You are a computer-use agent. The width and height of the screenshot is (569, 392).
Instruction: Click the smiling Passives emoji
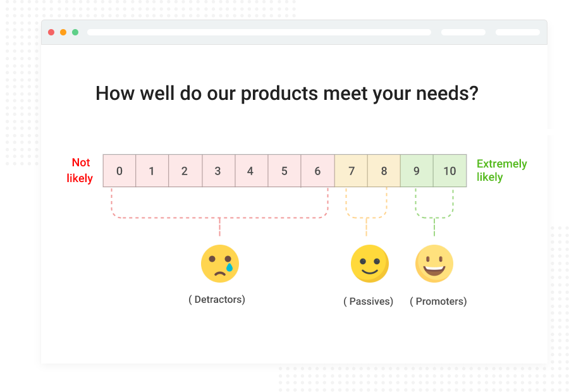[x=370, y=264]
